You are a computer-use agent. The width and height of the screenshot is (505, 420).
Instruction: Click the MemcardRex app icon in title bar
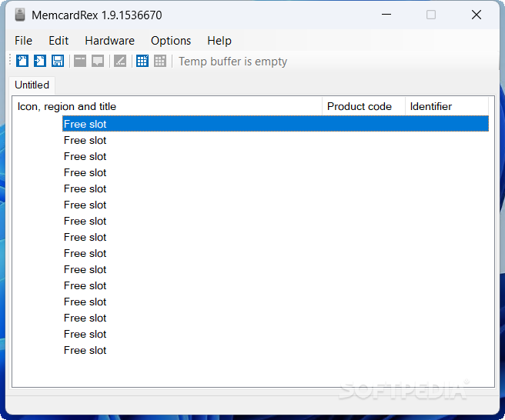(20, 15)
